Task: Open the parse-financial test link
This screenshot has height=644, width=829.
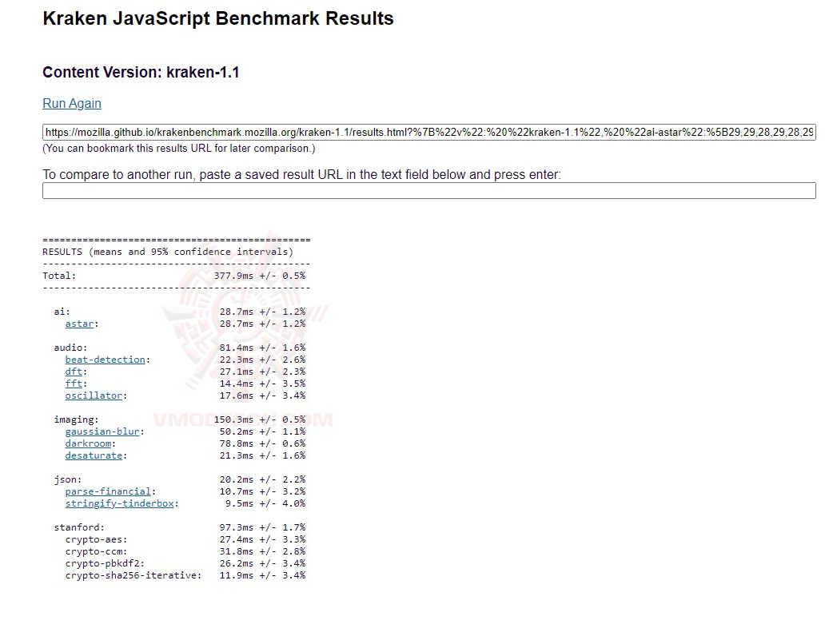Action: (x=108, y=491)
